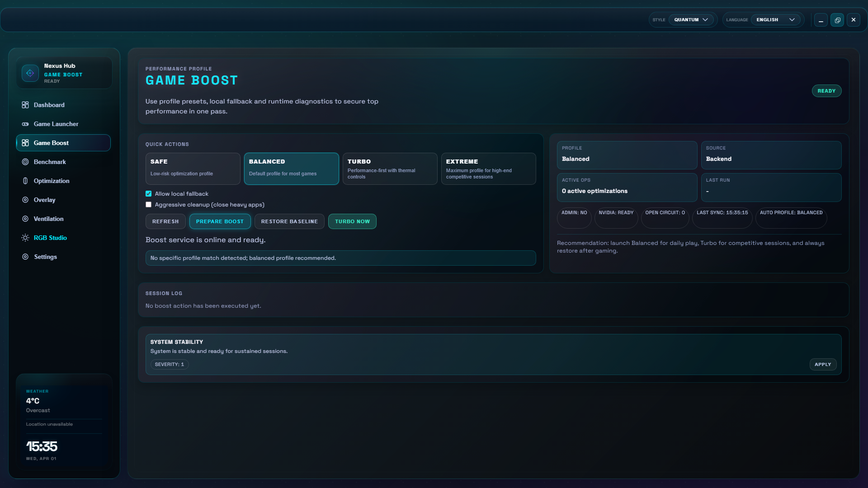Viewport: 868px width, 488px height.
Task: Select Game Boost in sidebar
Action: (63, 143)
